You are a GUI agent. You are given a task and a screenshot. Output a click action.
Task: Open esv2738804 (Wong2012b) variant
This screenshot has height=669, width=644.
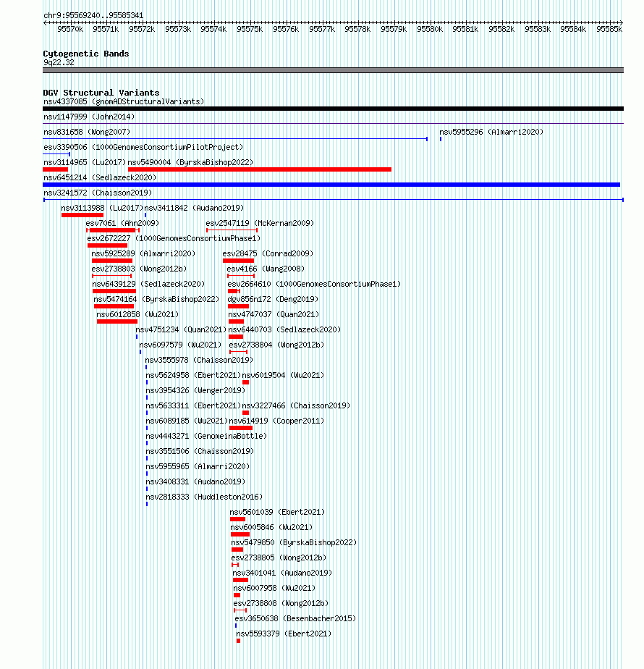[277, 345]
